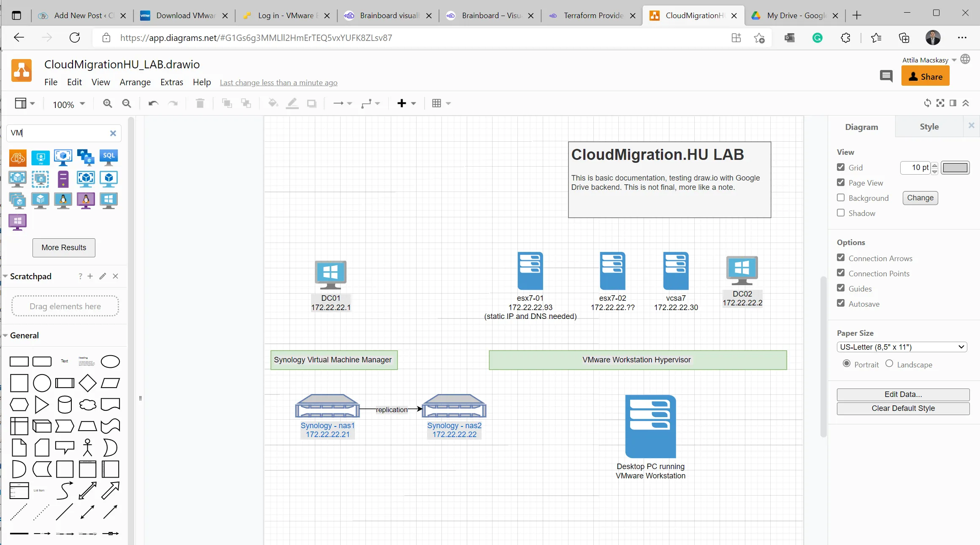Collapse the Scratchpad section
Screen dimensions: 980x545
(x=5, y=276)
